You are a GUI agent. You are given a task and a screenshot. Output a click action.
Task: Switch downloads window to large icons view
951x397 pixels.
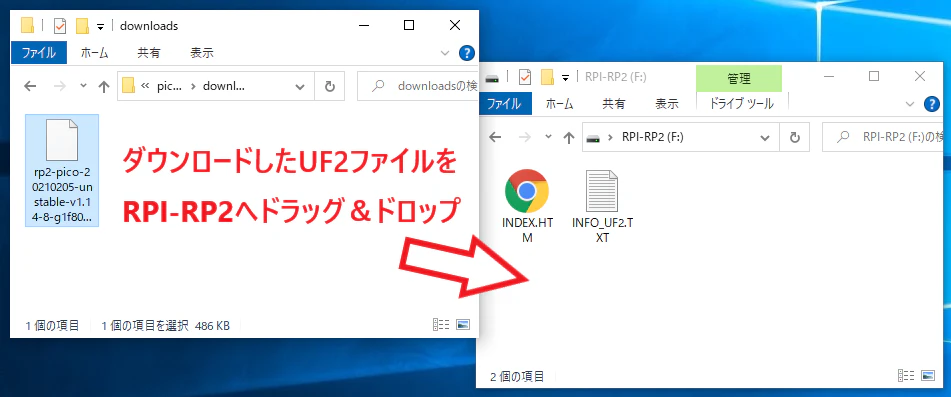click(x=462, y=325)
